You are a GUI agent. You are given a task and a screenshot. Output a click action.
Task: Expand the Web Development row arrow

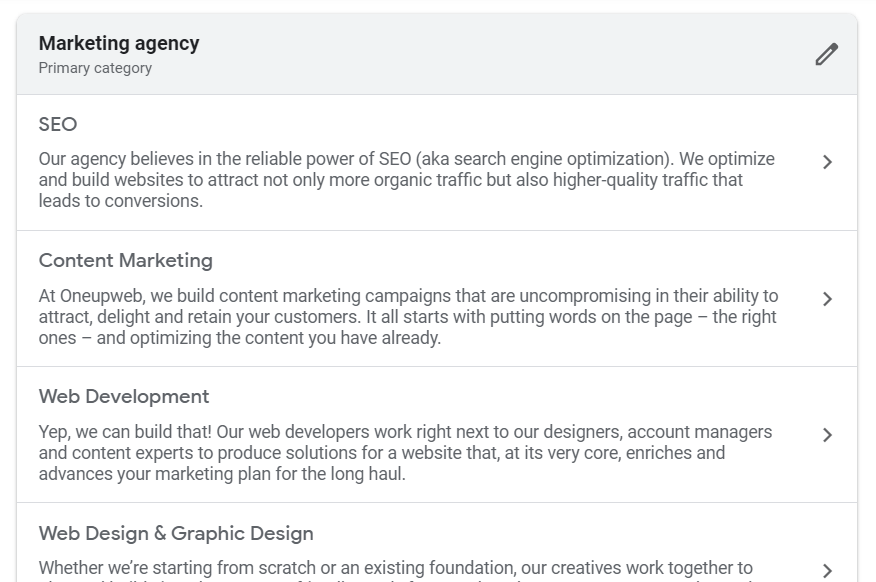tap(827, 435)
